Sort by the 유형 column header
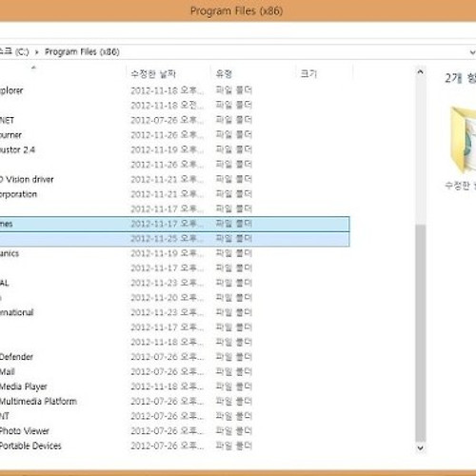 224,74
